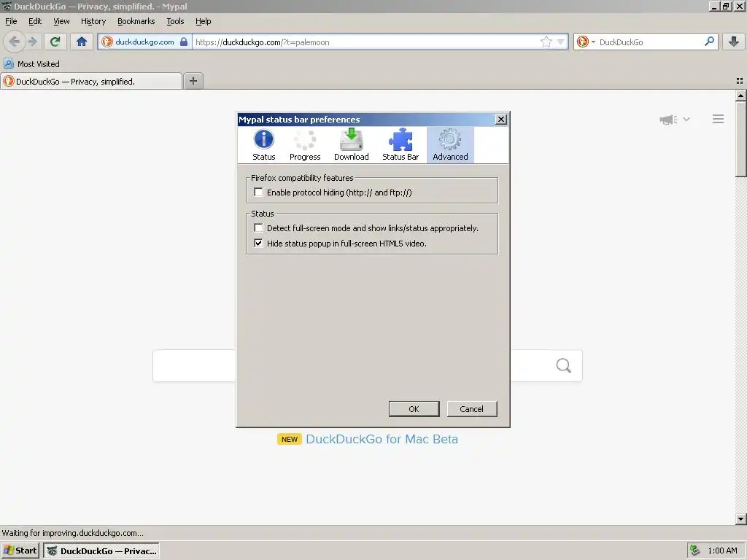Screen dimensions: 747x560
Task: Open the View menu
Action: (61, 21)
